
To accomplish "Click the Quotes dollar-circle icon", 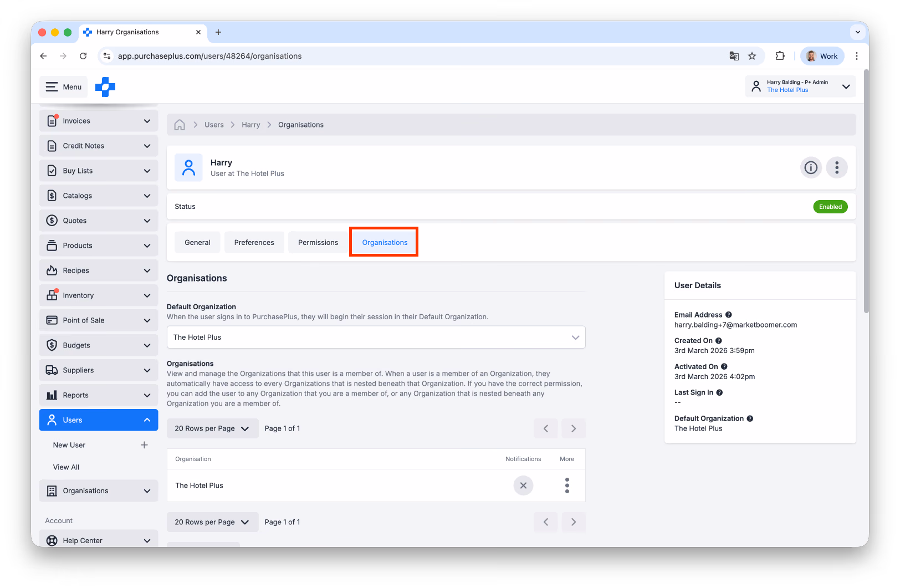I will click(x=52, y=221).
